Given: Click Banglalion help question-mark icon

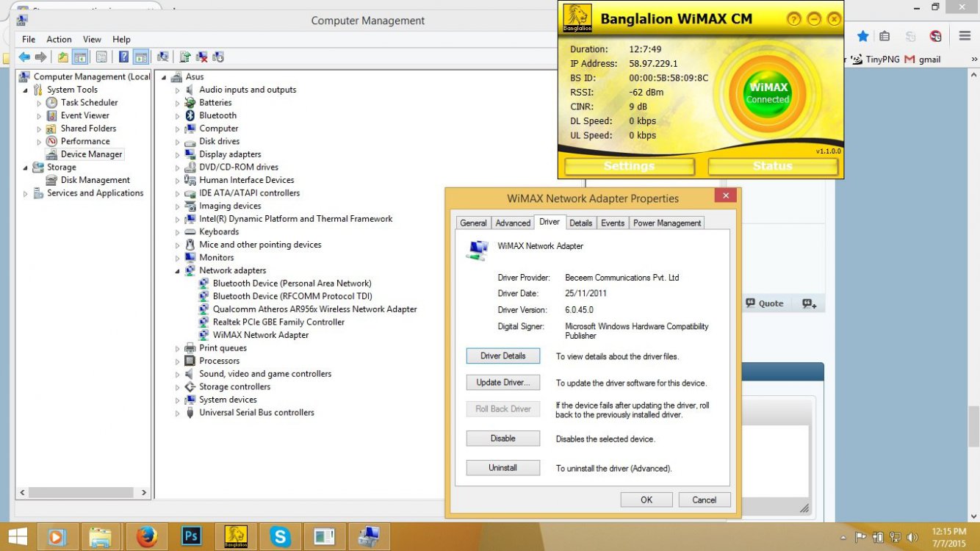Looking at the screenshot, I should click(794, 20).
